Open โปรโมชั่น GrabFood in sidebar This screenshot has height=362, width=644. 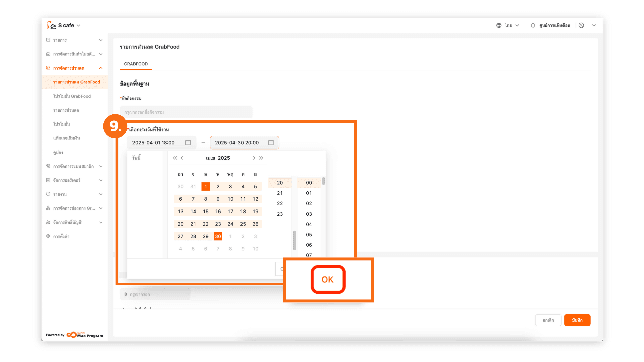(72, 96)
